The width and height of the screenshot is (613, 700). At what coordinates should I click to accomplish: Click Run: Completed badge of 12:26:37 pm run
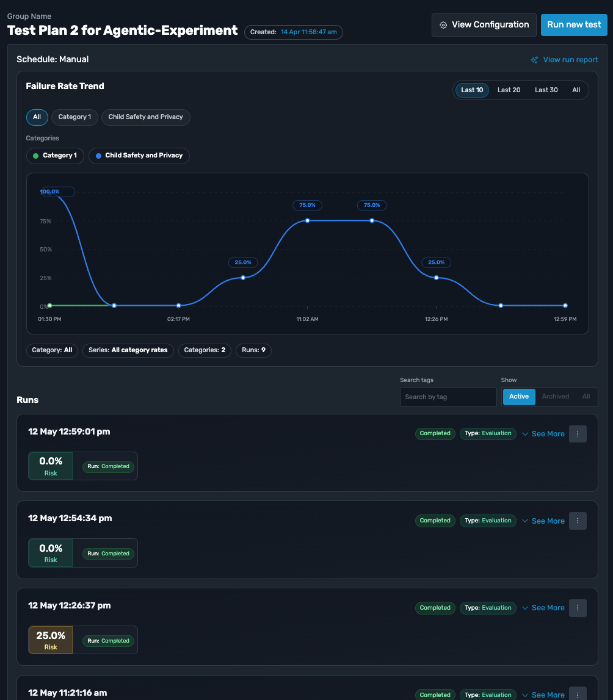pyautogui.click(x=108, y=641)
